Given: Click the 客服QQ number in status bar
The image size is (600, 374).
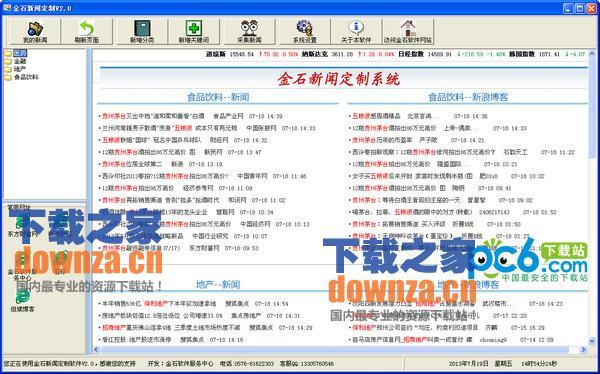Looking at the screenshot, I should pyautogui.click(x=307, y=364).
